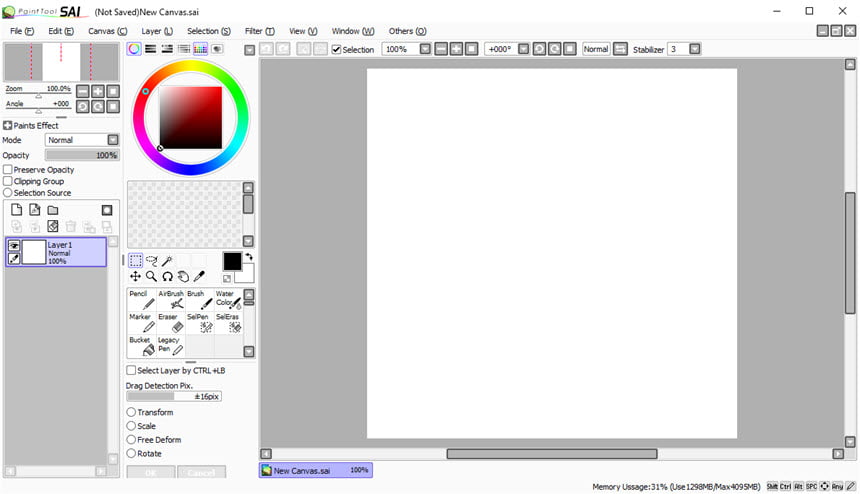Toggle Preserve Opacity checkbox

tap(8, 169)
